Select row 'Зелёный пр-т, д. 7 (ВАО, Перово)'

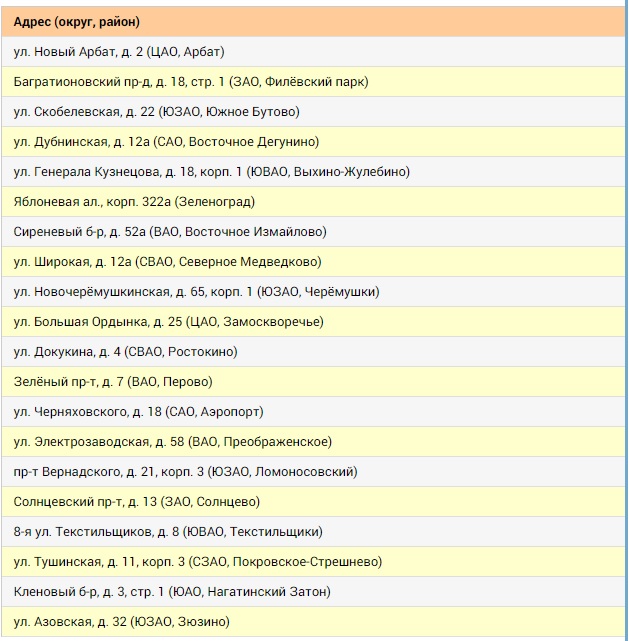coord(313,382)
